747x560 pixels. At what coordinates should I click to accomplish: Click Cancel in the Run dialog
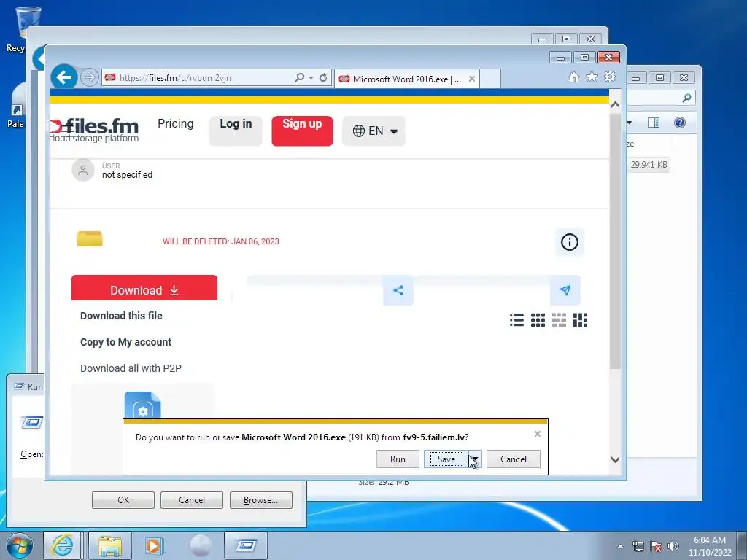point(192,500)
